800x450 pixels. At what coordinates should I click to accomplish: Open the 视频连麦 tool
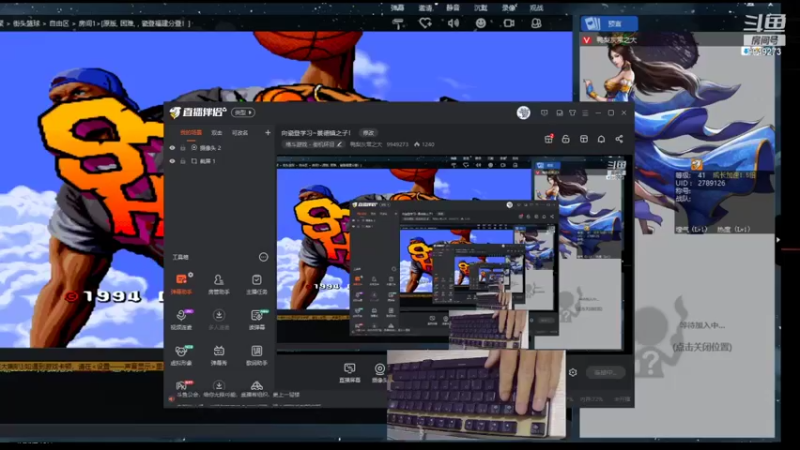[x=182, y=319]
